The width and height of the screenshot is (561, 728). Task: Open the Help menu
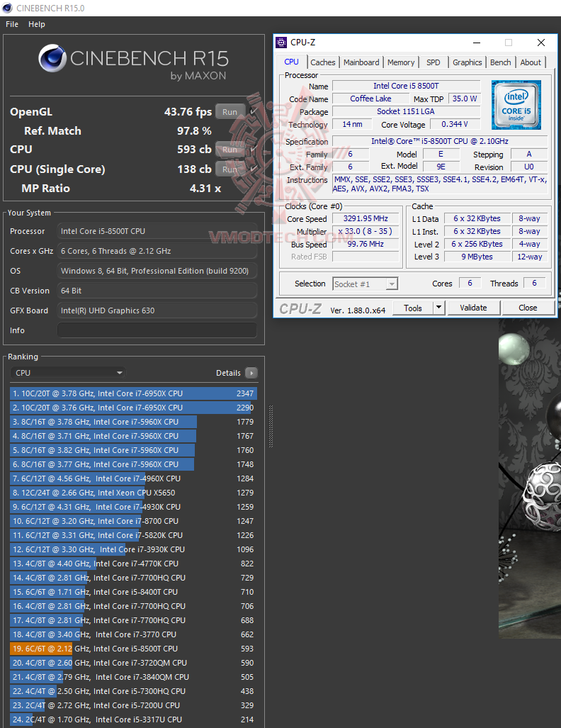coord(37,24)
